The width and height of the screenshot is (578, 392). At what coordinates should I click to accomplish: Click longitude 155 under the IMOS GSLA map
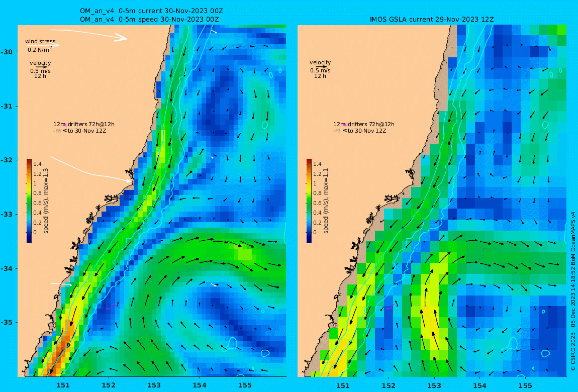(525, 385)
